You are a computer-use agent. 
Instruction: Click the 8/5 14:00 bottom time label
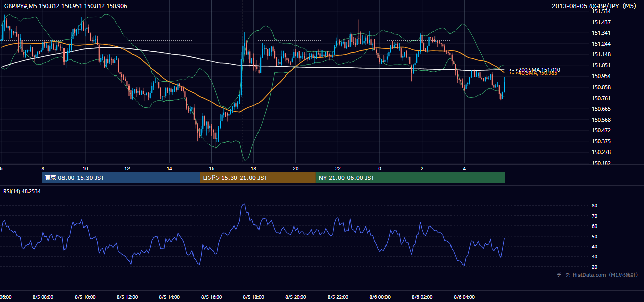click(169, 297)
